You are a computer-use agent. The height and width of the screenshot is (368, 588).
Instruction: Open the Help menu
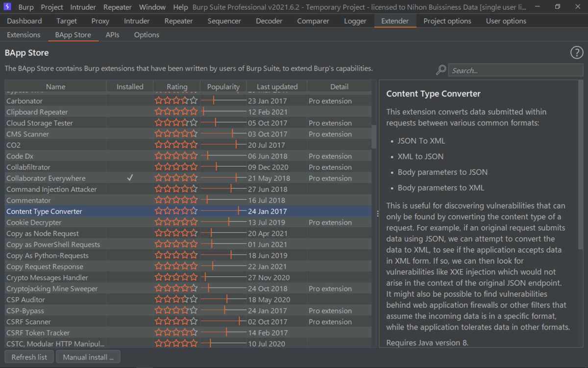[180, 7]
